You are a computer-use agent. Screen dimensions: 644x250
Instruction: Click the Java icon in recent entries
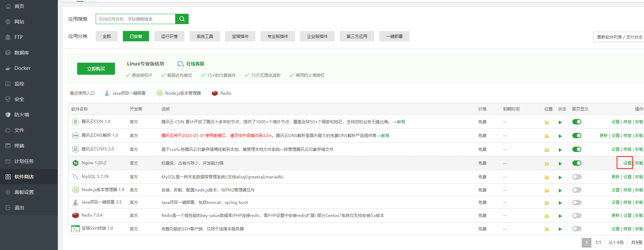click(x=107, y=93)
